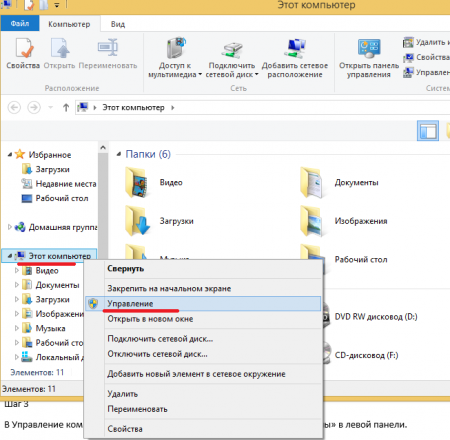Screen dimensions: 450x440
Task: Choose Управление in context menu
Action: tap(203, 304)
